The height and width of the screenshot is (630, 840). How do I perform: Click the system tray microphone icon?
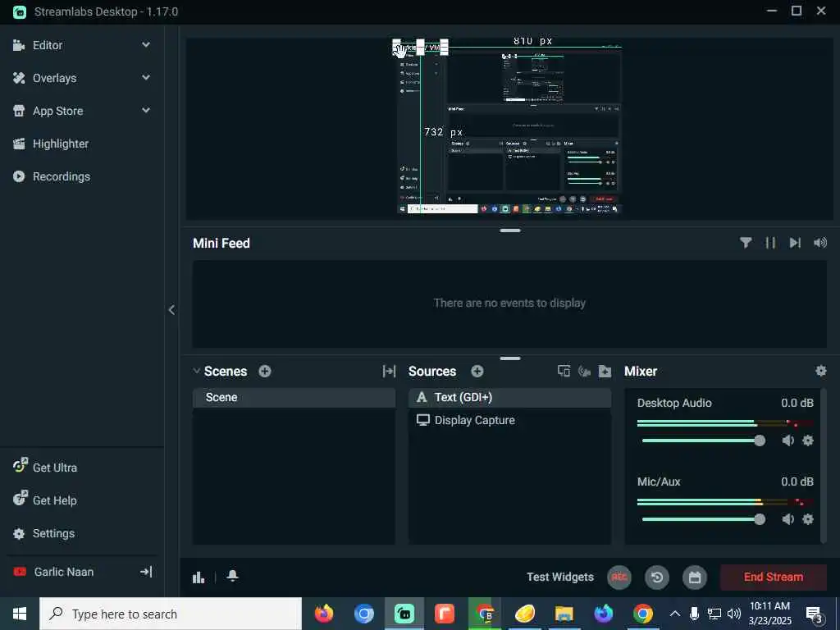(694, 614)
